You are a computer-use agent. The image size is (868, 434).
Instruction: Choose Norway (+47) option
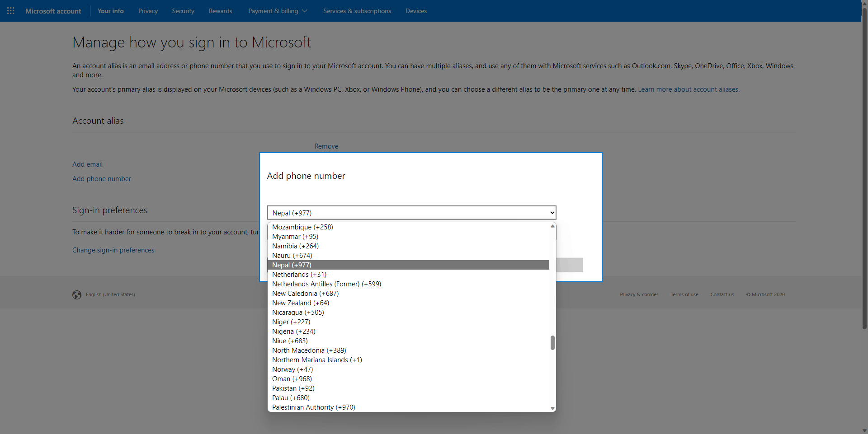[x=408, y=369]
